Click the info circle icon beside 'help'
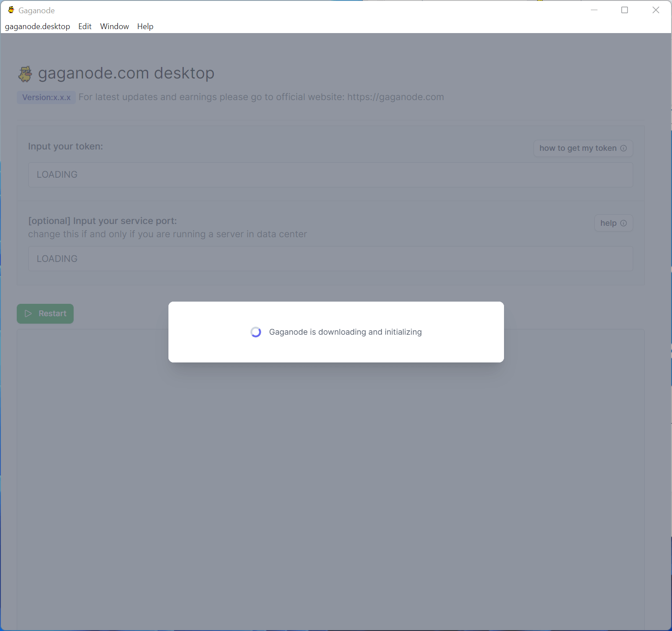This screenshot has width=672, height=631. [623, 223]
